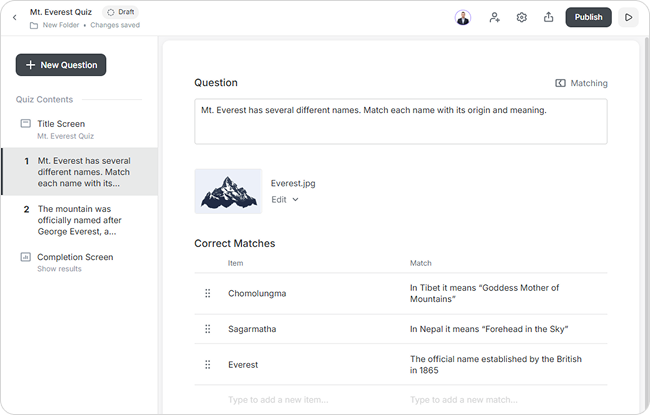
Task: Open the add collaborator icon
Action: tap(494, 17)
